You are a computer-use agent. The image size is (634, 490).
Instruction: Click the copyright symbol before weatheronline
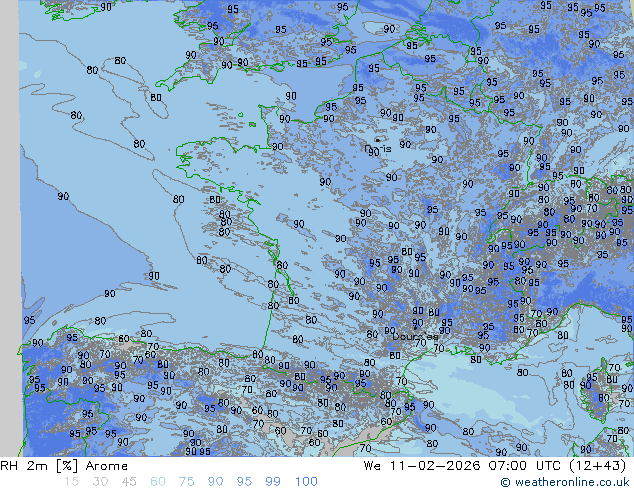(506, 482)
